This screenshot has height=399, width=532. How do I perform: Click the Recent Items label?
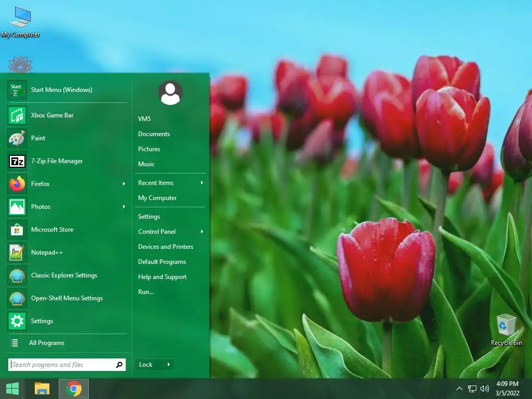point(155,183)
